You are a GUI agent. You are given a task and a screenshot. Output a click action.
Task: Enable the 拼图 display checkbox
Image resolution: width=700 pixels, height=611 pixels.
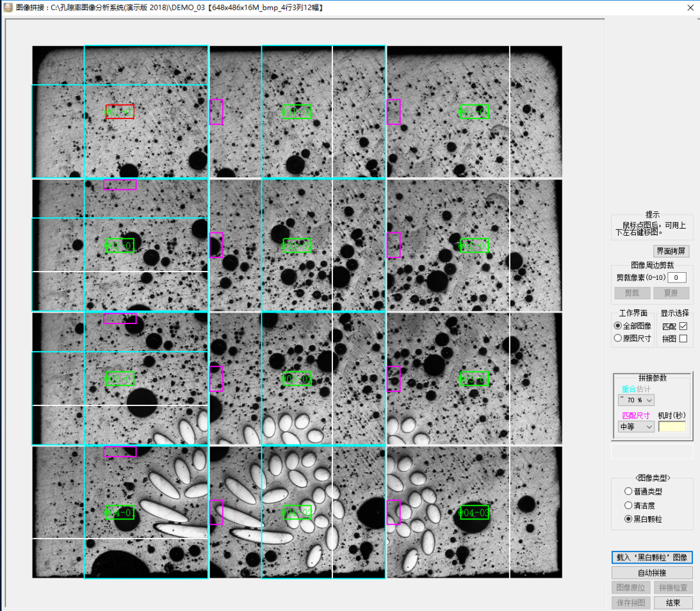click(683, 338)
